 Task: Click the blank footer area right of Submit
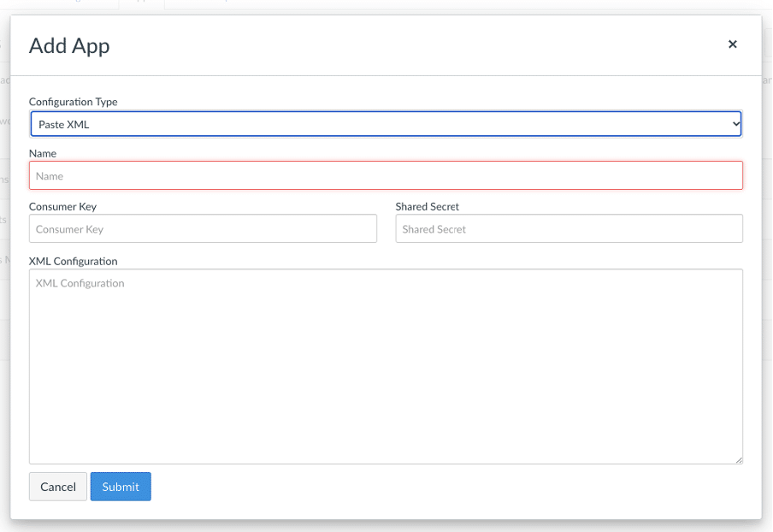coord(445,488)
